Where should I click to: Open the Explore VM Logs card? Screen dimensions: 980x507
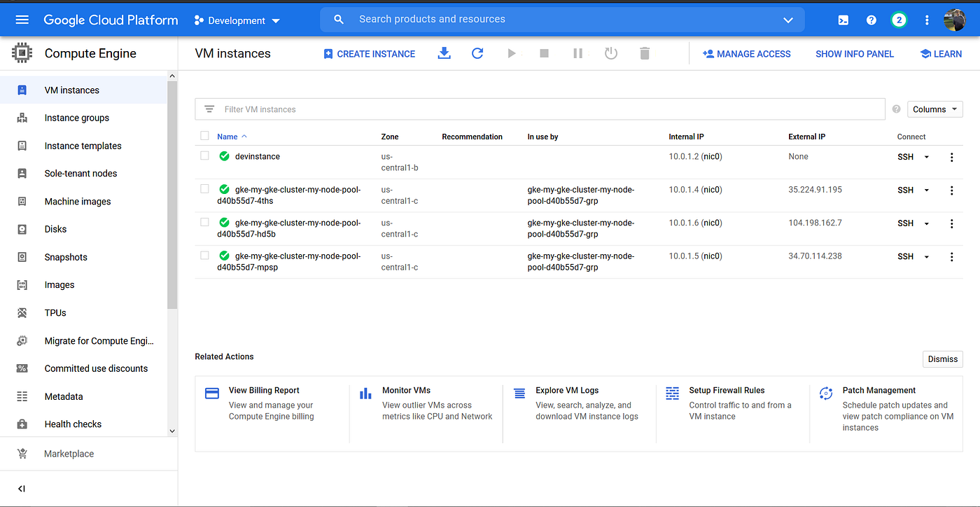(580, 413)
